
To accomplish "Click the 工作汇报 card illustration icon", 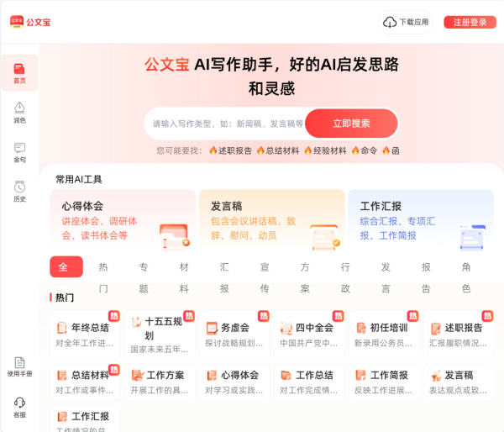I will coord(472,237).
